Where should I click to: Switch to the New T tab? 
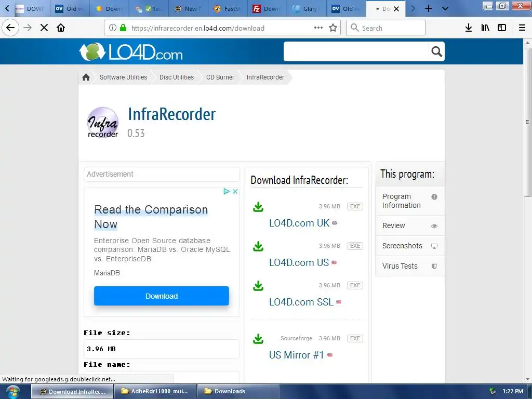tap(188, 8)
